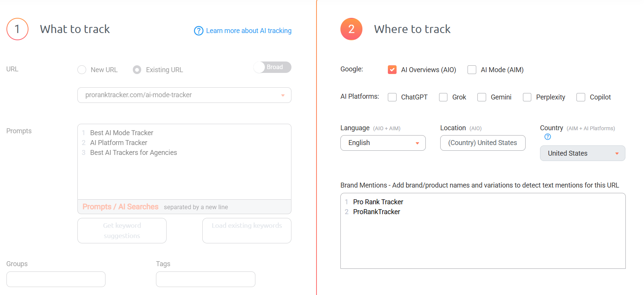Viewport: 644px width, 295px height.
Task: Select the New URL radio button
Action: pyautogui.click(x=82, y=70)
